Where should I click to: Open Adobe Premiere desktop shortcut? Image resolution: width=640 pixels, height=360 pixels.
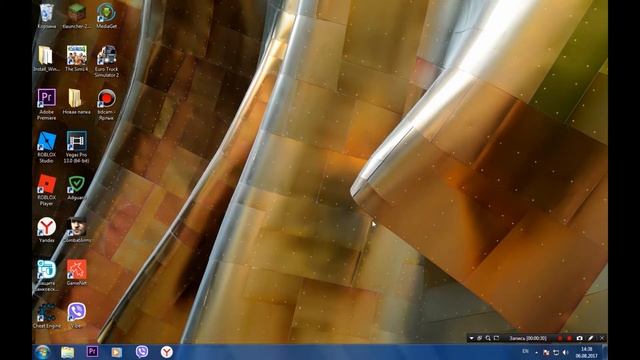47,104
